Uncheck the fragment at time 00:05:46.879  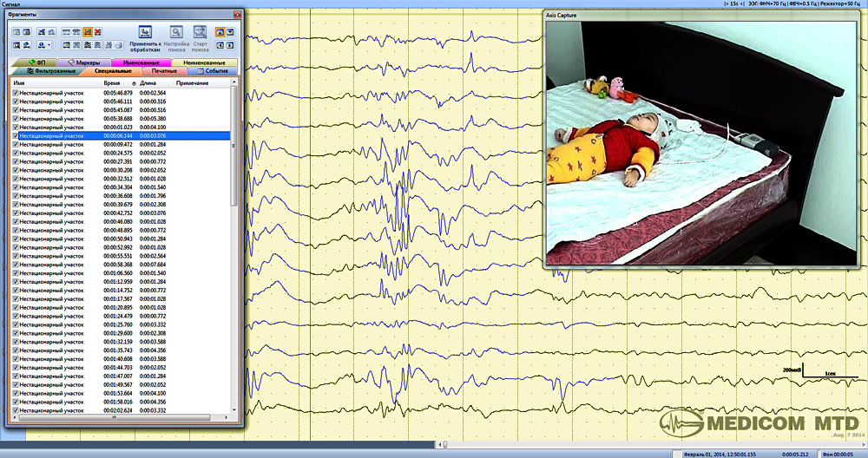(x=16, y=93)
